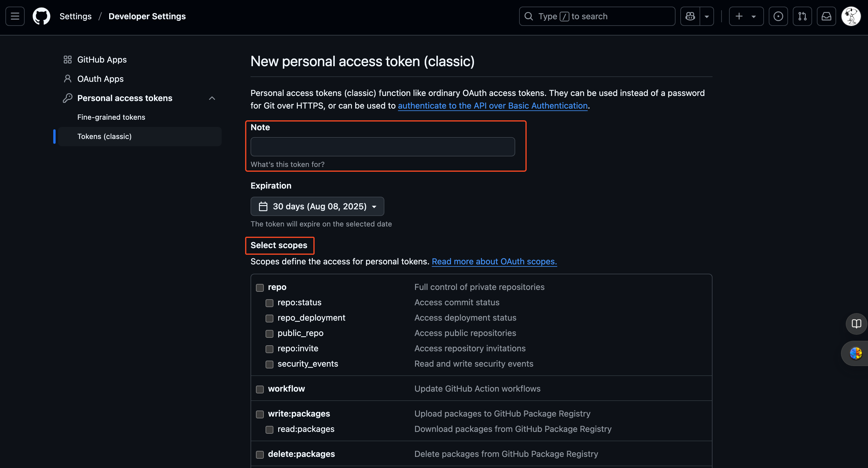The width and height of the screenshot is (868, 468).
Task: Enable the repo scope checkbox
Action: coord(260,288)
